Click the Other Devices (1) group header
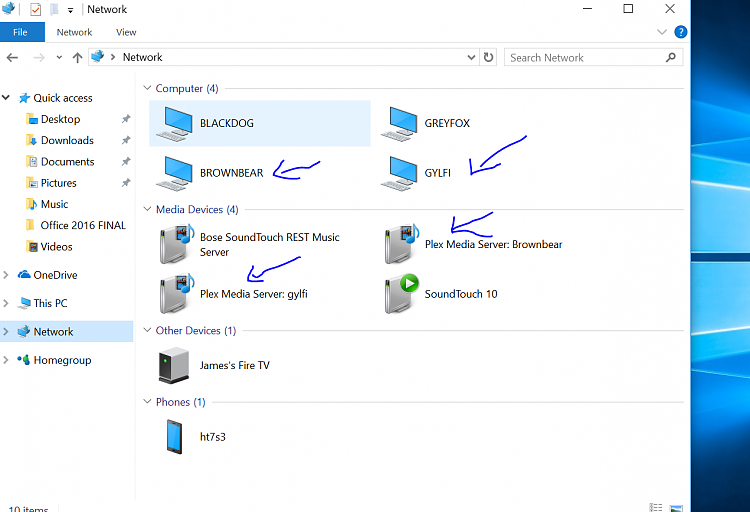Viewport: 750px width, 512px height. coord(196,330)
